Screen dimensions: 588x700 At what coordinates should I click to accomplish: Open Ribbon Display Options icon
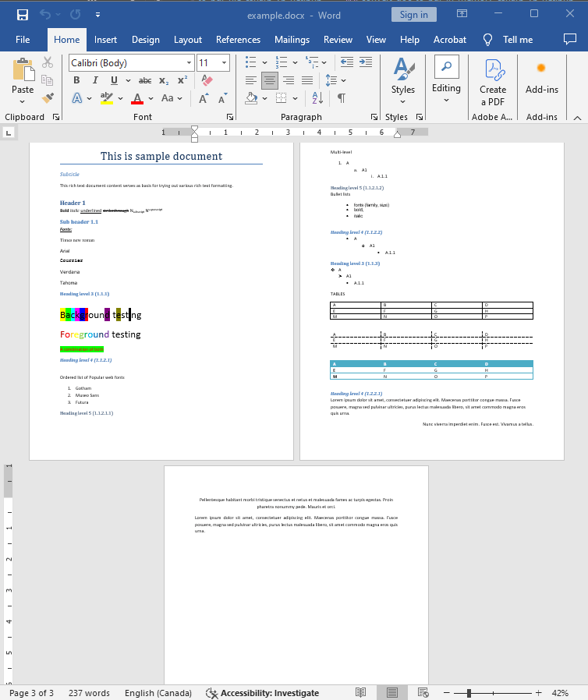tap(462, 14)
